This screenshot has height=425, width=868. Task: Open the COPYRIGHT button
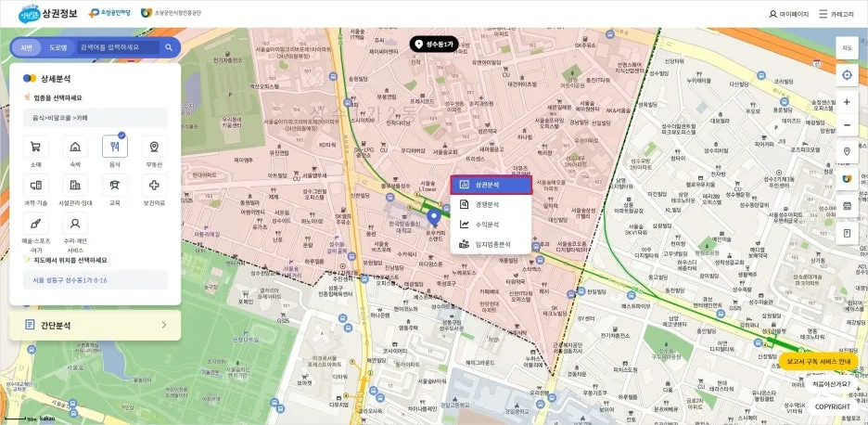point(832,406)
